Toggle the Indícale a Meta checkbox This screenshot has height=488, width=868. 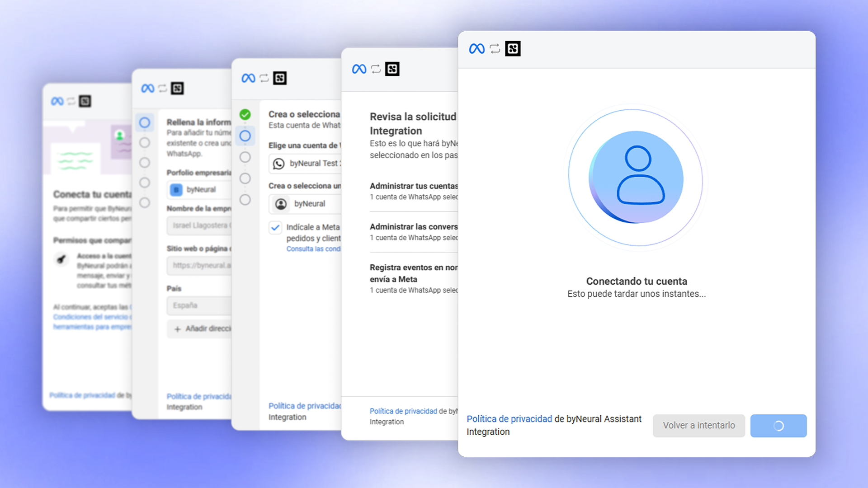coord(275,228)
